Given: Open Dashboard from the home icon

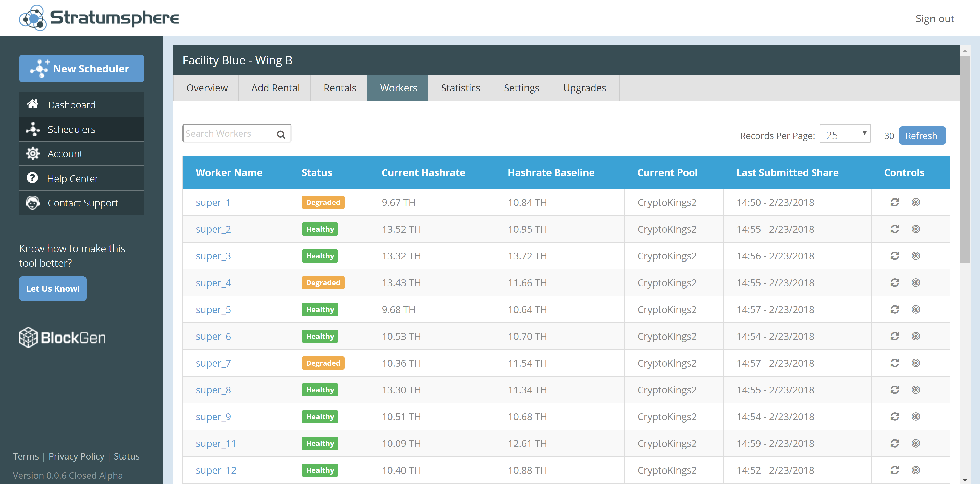Looking at the screenshot, I should 33,105.
